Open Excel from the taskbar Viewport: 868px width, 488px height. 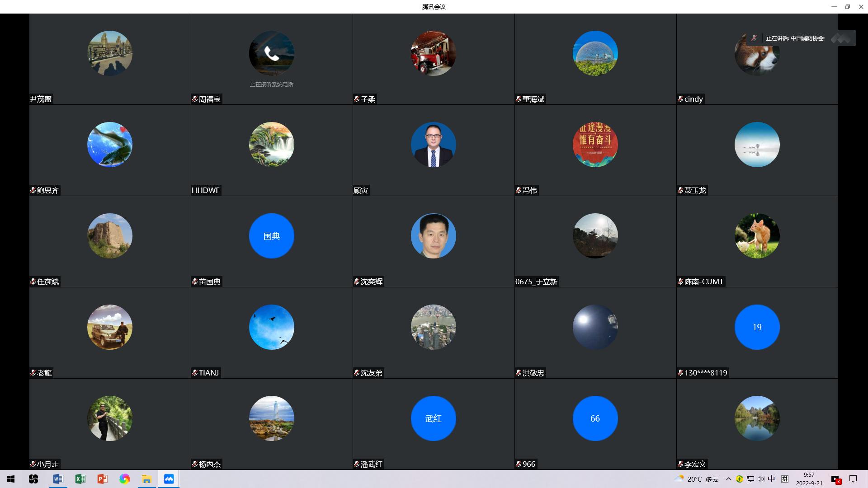coord(80,479)
